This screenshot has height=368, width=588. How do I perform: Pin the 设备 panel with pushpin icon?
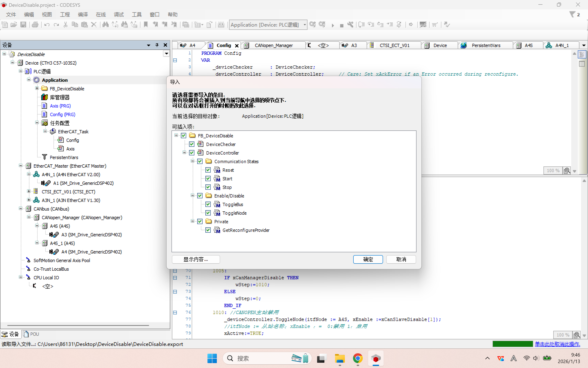157,45
